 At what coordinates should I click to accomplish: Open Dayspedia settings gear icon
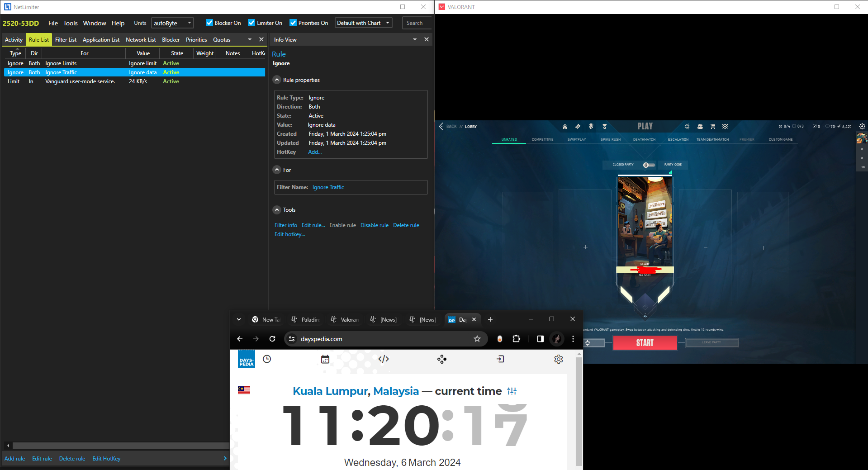pos(559,359)
